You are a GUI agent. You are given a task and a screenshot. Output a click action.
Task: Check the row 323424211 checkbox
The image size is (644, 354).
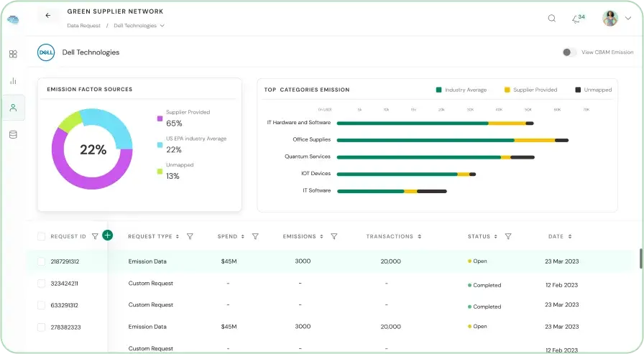pos(41,284)
